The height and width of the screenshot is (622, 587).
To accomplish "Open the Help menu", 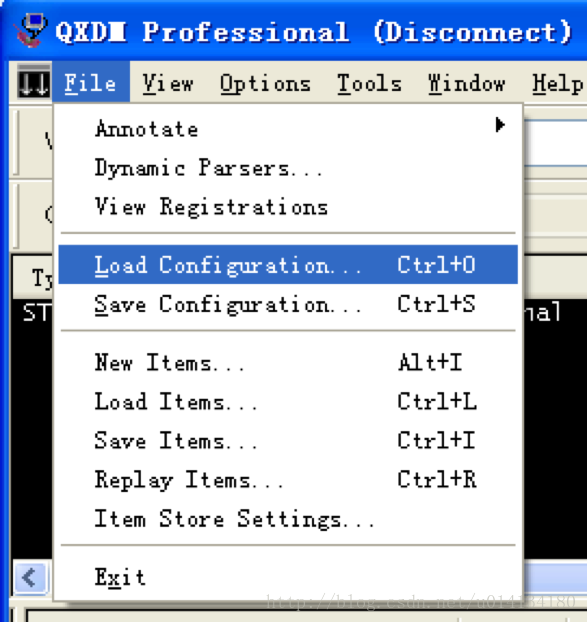I will [x=557, y=83].
